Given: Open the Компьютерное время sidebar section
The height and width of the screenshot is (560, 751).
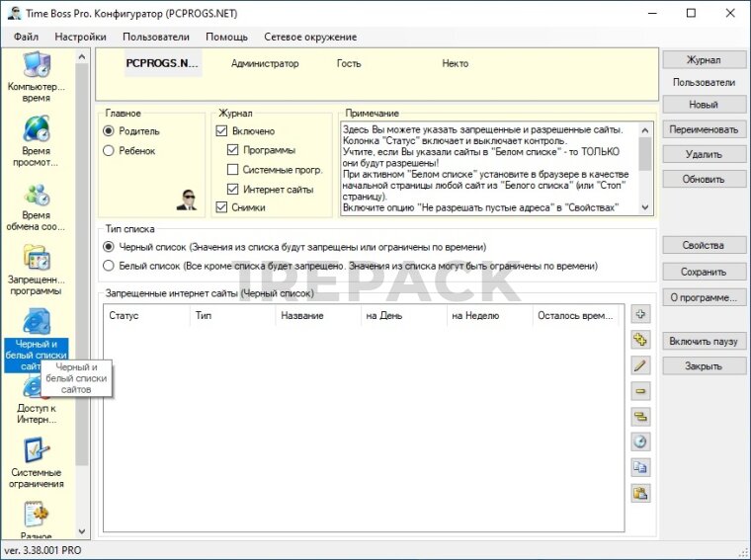Looking at the screenshot, I should coord(37,77).
